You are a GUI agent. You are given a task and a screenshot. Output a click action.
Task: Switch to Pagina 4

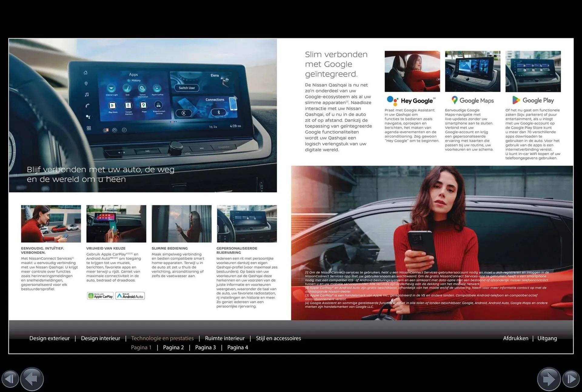[238, 347]
